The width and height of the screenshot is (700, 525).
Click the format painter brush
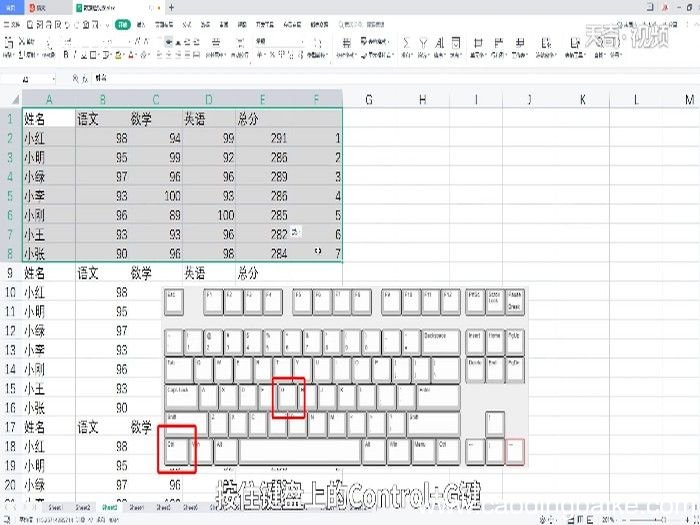click(x=49, y=45)
